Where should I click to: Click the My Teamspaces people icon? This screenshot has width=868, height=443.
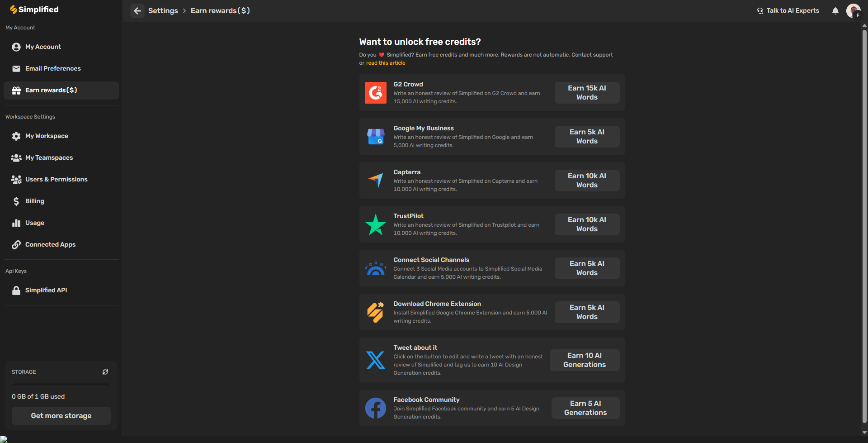[x=16, y=158]
